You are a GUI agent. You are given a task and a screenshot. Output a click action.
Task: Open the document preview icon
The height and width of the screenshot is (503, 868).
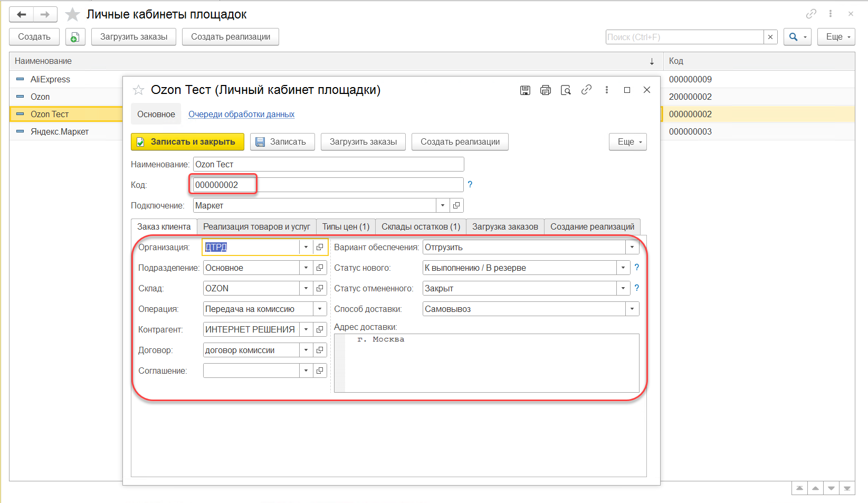tap(566, 90)
